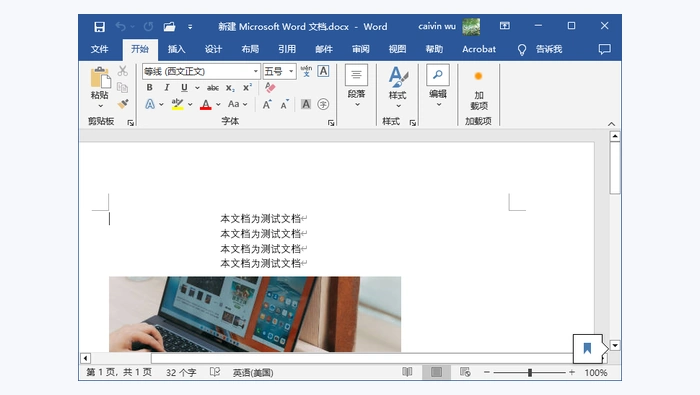Screen dimensions: 700x395
Task: Undo the last action
Action: [x=121, y=27]
